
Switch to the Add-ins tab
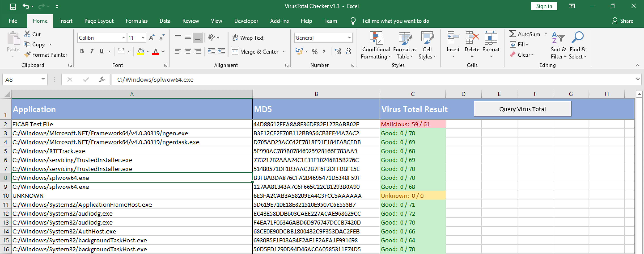click(x=279, y=21)
